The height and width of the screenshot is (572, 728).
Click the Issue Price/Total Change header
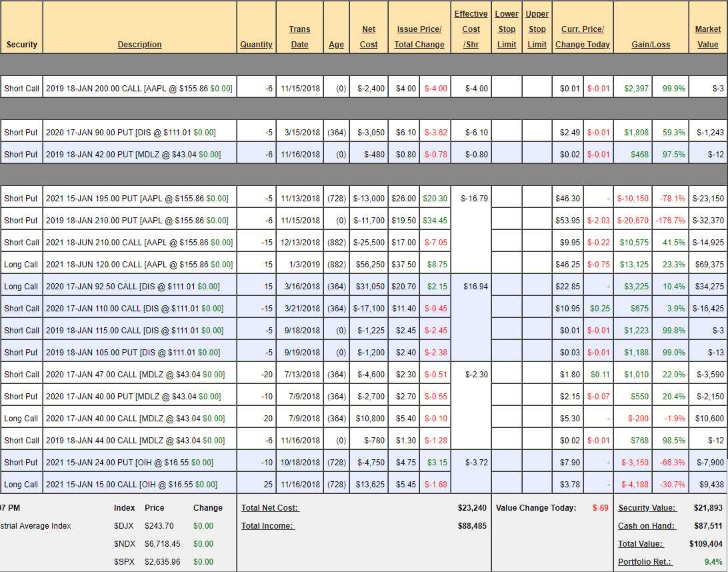(x=419, y=37)
